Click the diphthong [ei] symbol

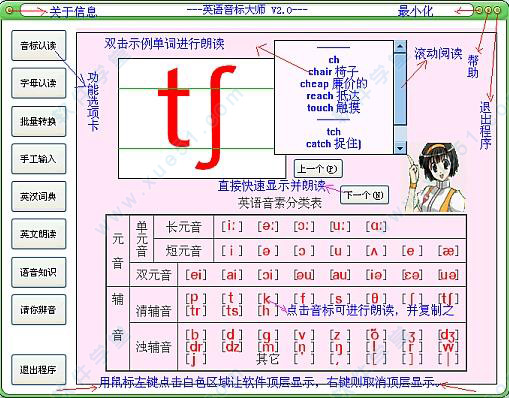196,275
